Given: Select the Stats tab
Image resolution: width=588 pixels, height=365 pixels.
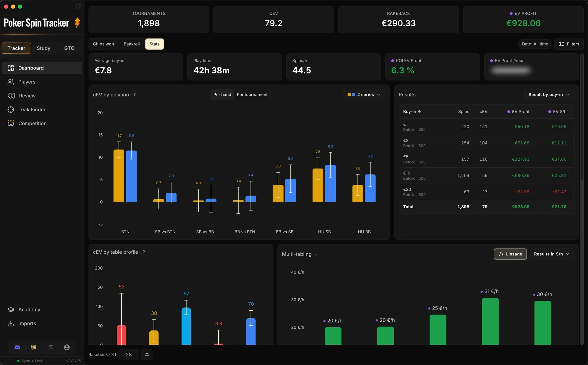Looking at the screenshot, I should click(x=154, y=44).
